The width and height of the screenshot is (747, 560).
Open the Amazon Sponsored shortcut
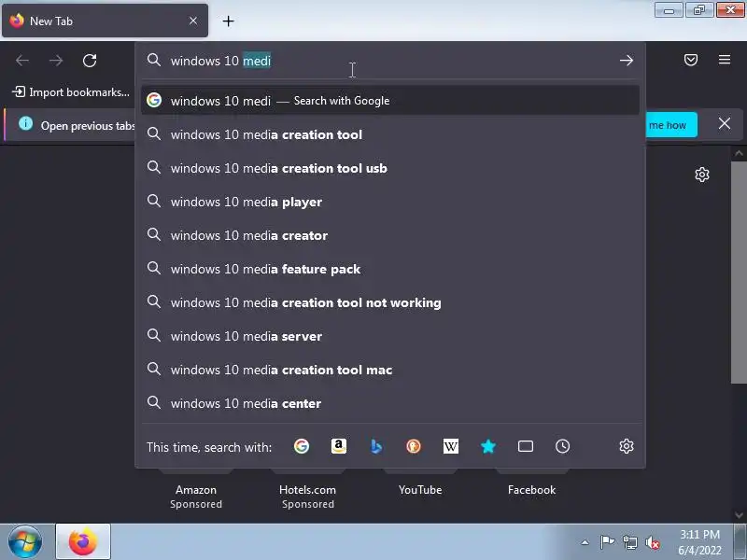[x=196, y=497]
